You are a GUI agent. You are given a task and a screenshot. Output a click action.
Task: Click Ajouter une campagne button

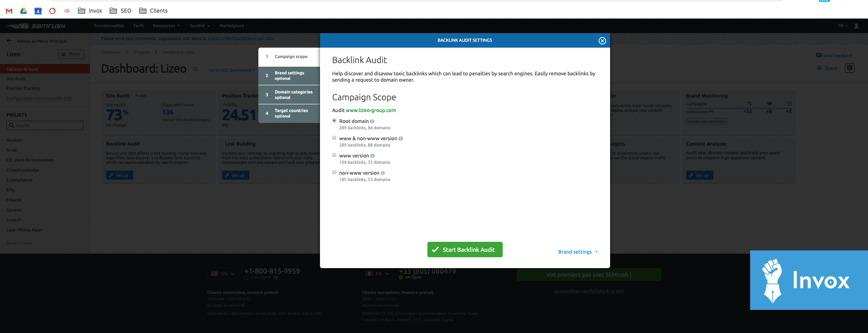[707, 121]
